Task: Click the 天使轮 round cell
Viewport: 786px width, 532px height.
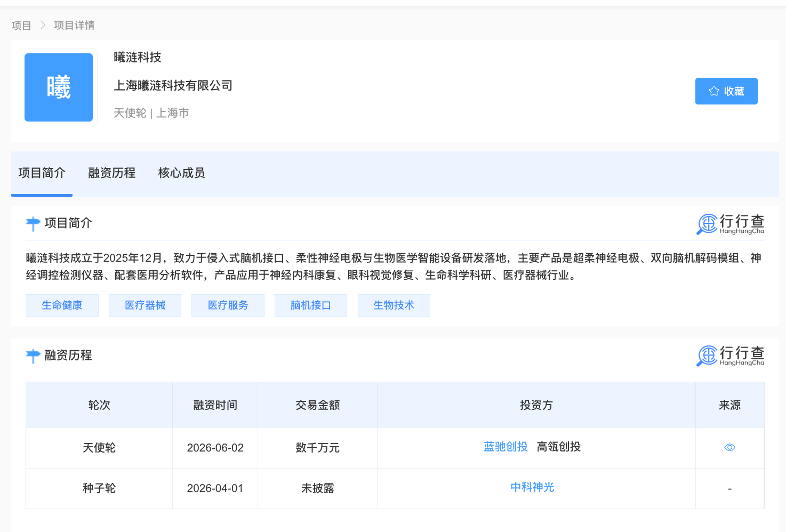Action: tap(99, 448)
